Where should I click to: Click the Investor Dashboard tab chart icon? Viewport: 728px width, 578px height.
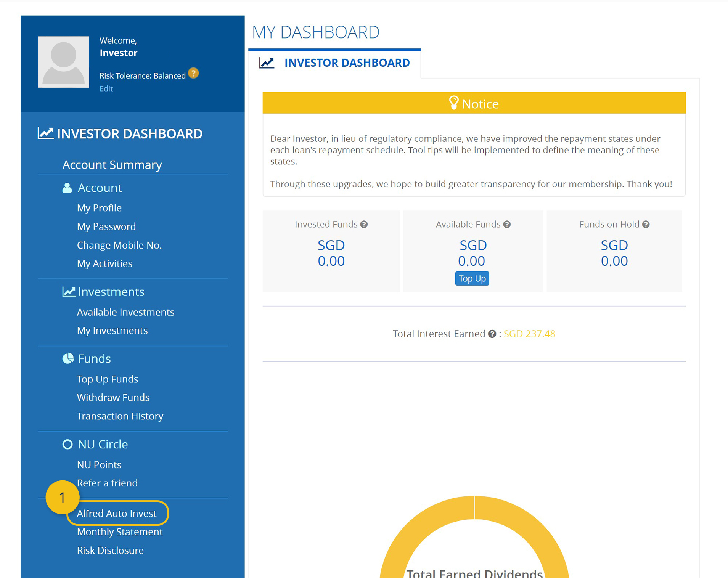pyautogui.click(x=267, y=63)
